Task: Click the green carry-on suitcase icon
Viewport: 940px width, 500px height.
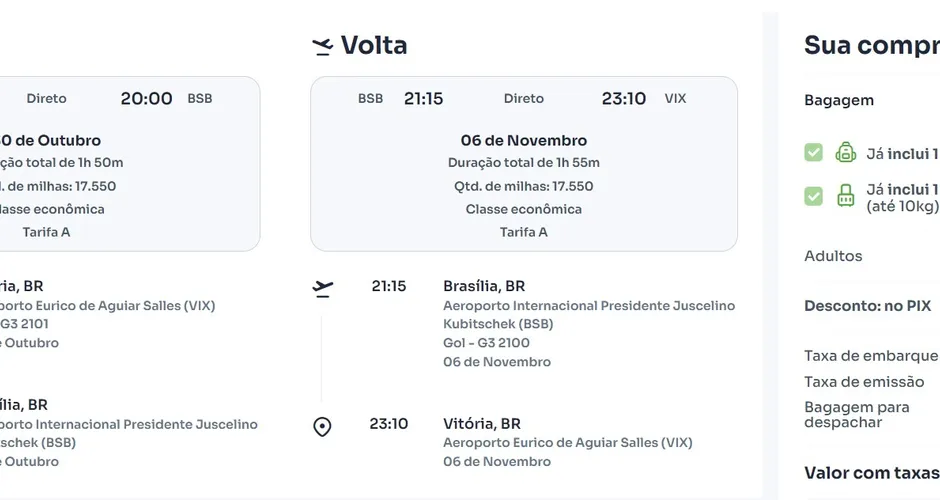Action: 845,195
